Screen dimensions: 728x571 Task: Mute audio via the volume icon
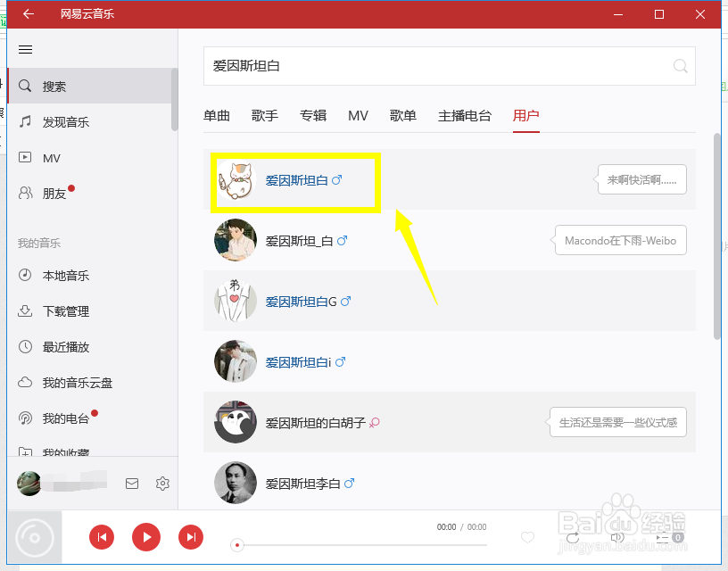coord(617,538)
